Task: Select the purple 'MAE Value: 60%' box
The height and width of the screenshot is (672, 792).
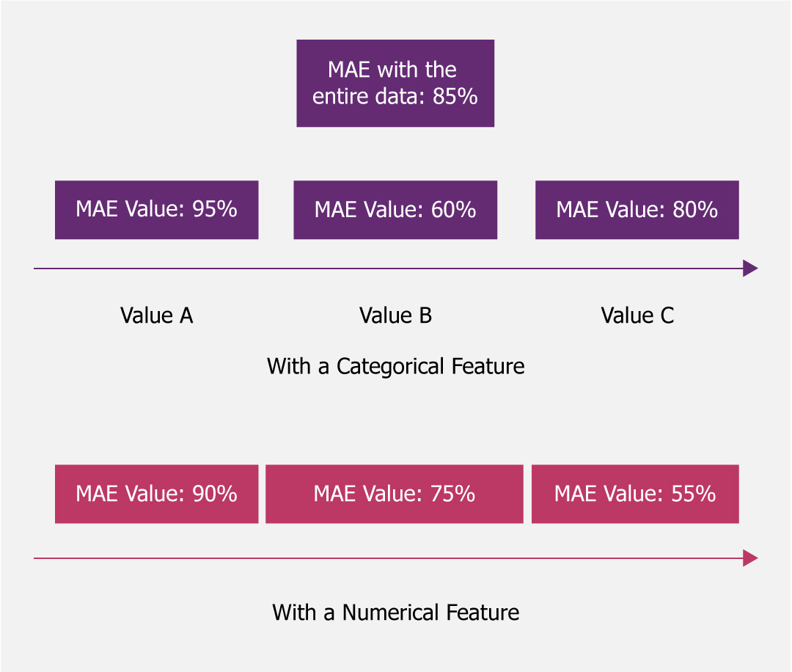Action: coord(395,210)
